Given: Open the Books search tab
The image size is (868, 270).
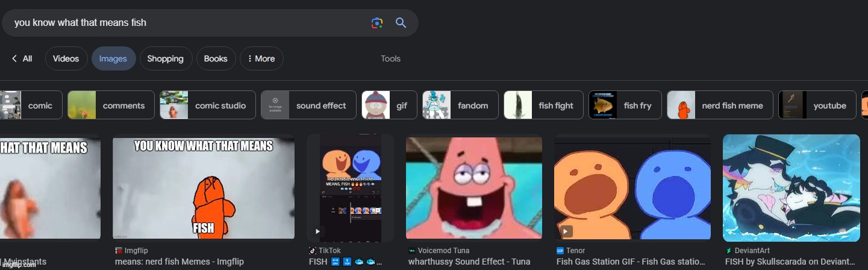Looking at the screenshot, I should pos(215,58).
